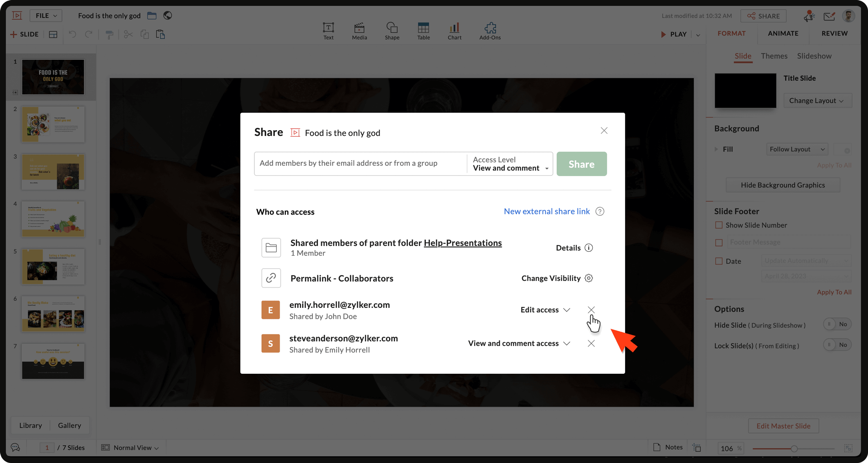Viewport: 868px width, 463px height.
Task: Click the gear icon for Change Visibility
Action: click(x=589, y=278)
